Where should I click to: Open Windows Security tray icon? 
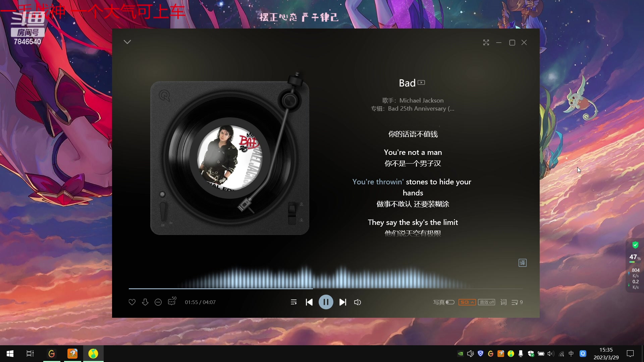click(x=531, y=354)
